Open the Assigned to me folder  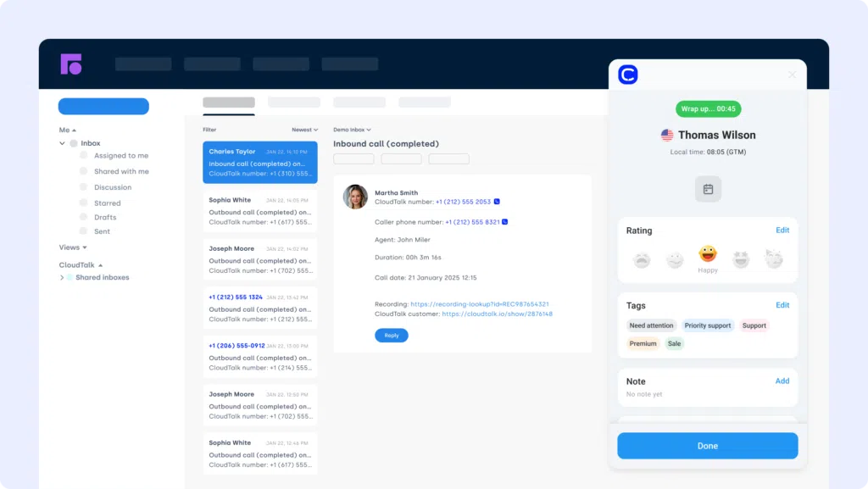120,156
